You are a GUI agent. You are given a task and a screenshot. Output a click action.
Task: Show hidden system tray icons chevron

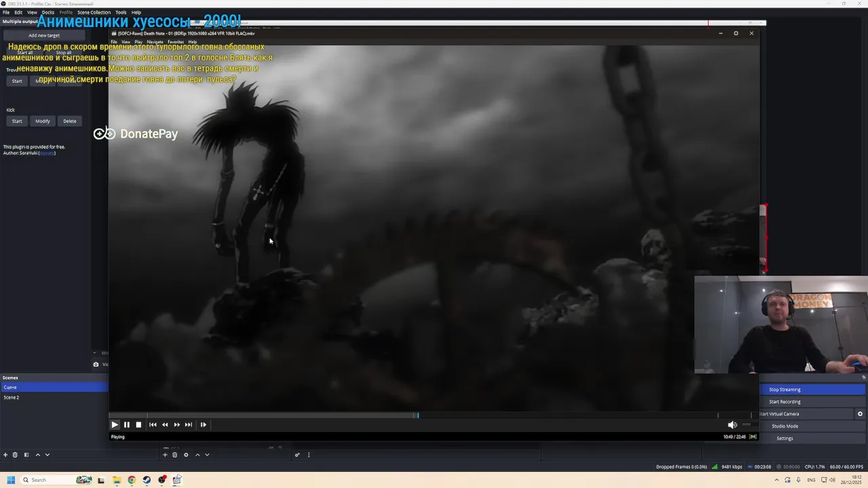coord(776,480)
